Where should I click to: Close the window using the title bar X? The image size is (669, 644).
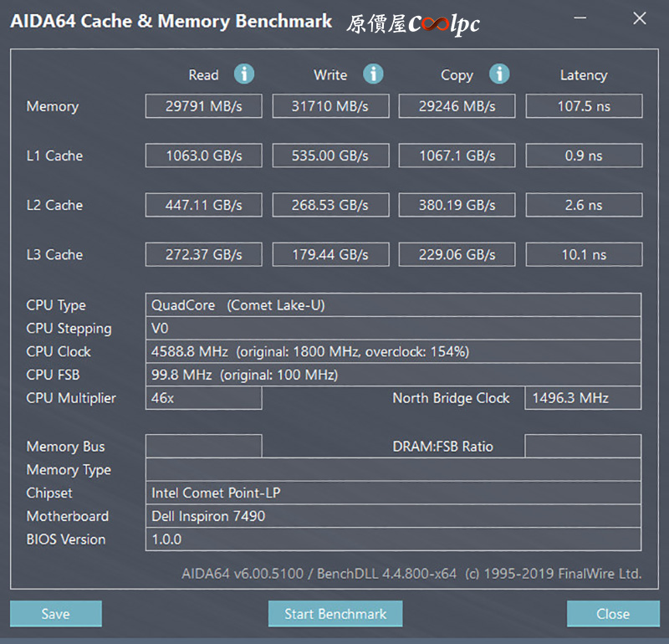click(640, 18)
